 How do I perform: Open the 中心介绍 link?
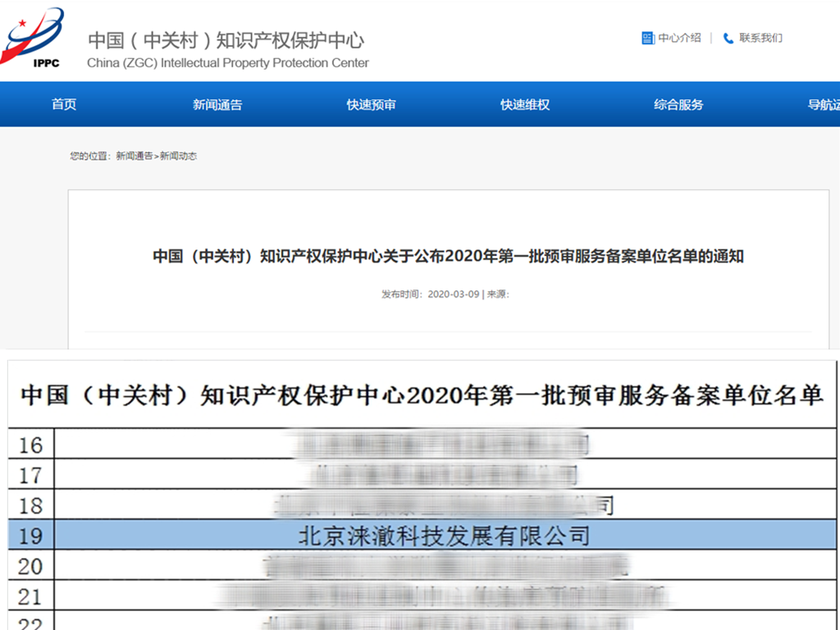[x=679, y=38]
